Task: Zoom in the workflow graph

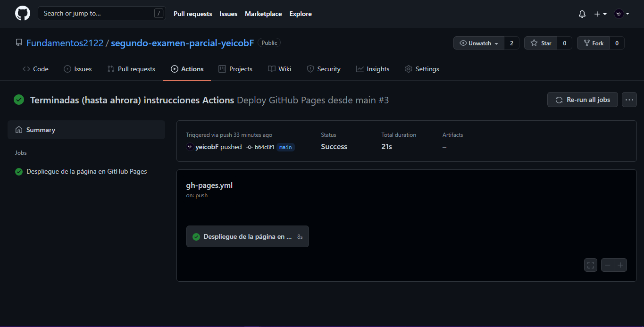Action: pyautogui.click(x=620, y=265)
